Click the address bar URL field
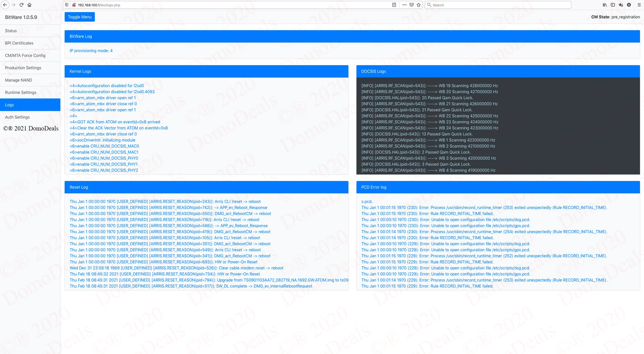The width and height of the screenshot is (644, 354). 232,5
